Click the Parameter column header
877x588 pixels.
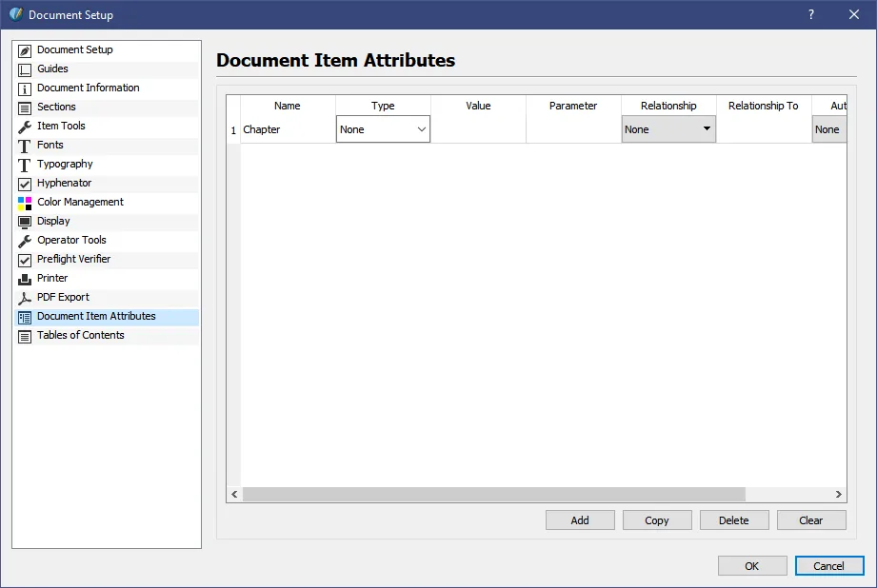point(573,106)
